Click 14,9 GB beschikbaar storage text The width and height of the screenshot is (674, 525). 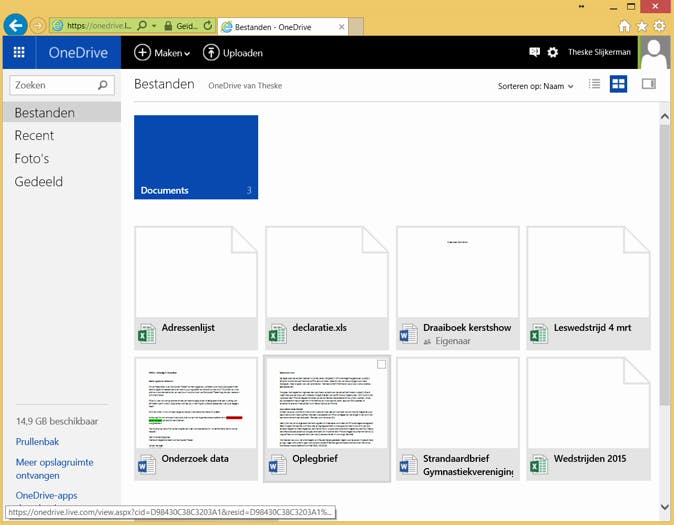pyautogui.click(x=57, y=421)
